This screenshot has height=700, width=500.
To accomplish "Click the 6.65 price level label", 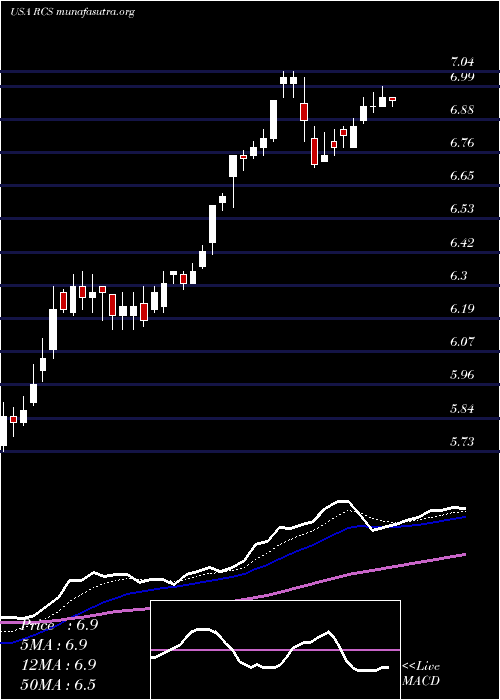I will click(x=462, y=175).
